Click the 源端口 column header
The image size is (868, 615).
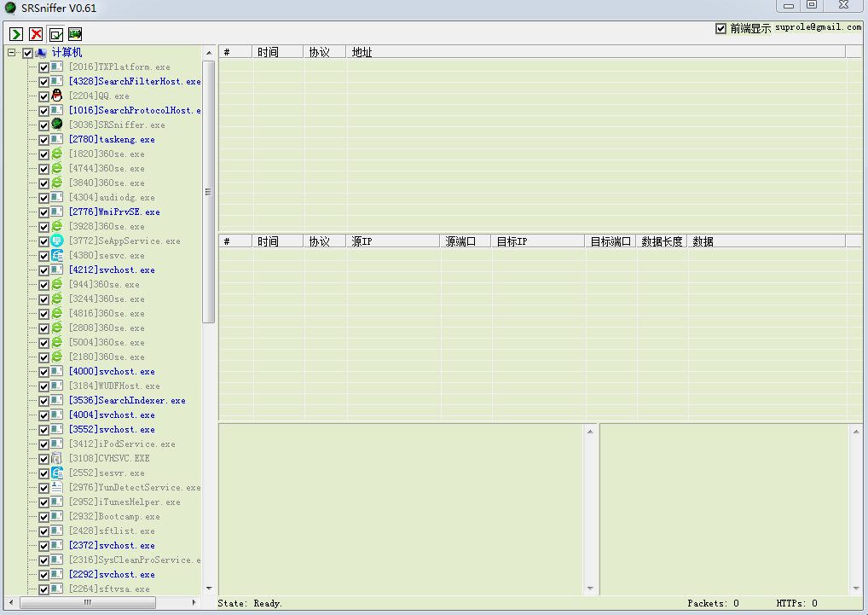466,241
